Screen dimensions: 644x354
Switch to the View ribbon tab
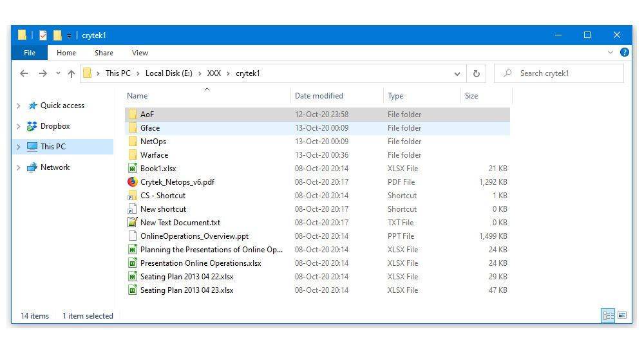pyautogui.click(x=140, y=53)
